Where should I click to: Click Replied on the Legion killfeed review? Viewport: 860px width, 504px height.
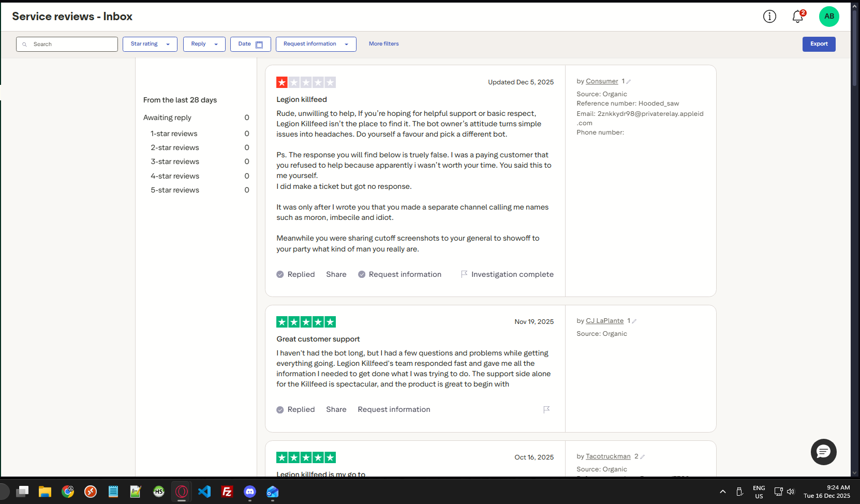point(295,274)
